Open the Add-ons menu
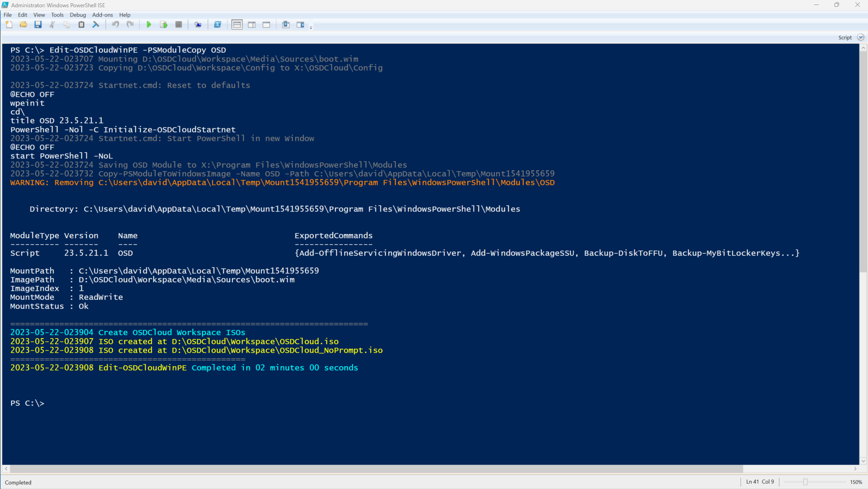Image resolution: width=868 pixels, height=489 pixels. click(x=102, y=15)
